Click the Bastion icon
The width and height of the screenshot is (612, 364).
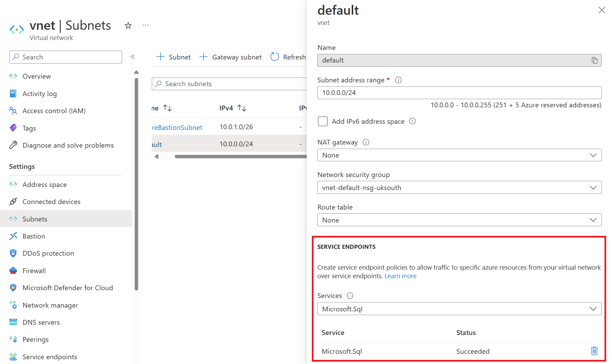[13, 236]
